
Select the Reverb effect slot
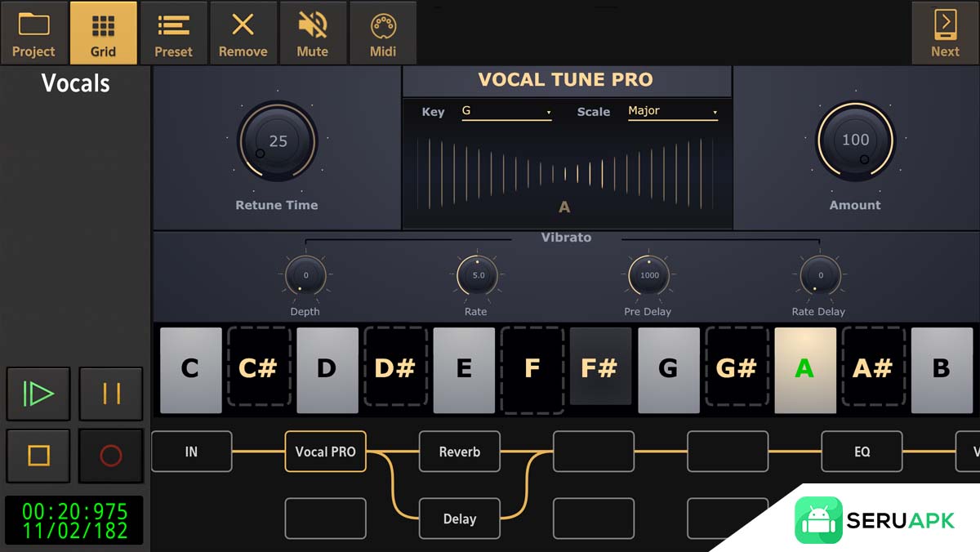pyautogui.click(x=460, y=452)
